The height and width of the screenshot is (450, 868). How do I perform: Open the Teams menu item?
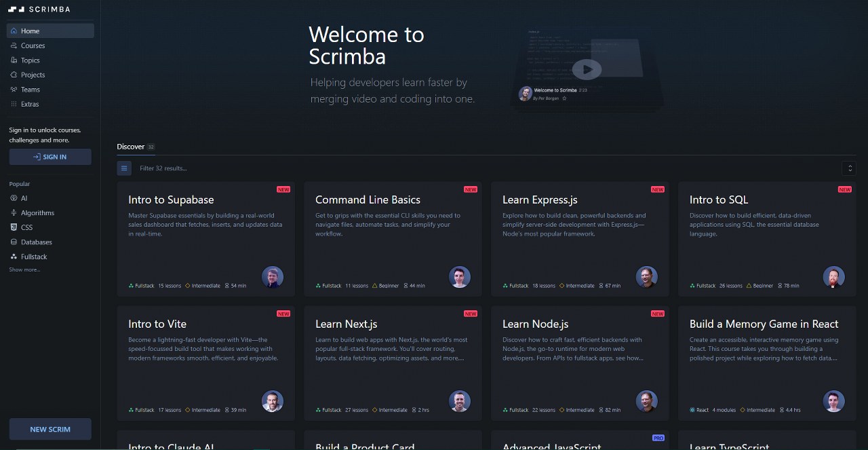point(50,90)
